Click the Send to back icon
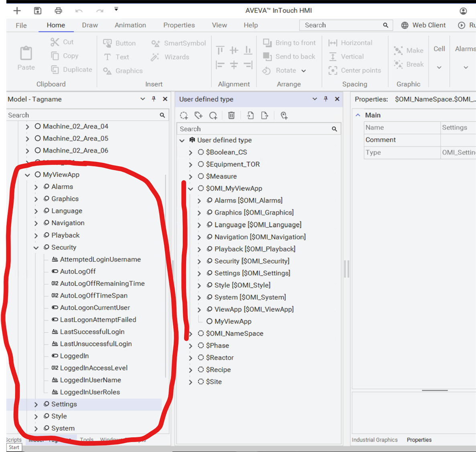The image size is (476, 452). click(x=267, y=57)
